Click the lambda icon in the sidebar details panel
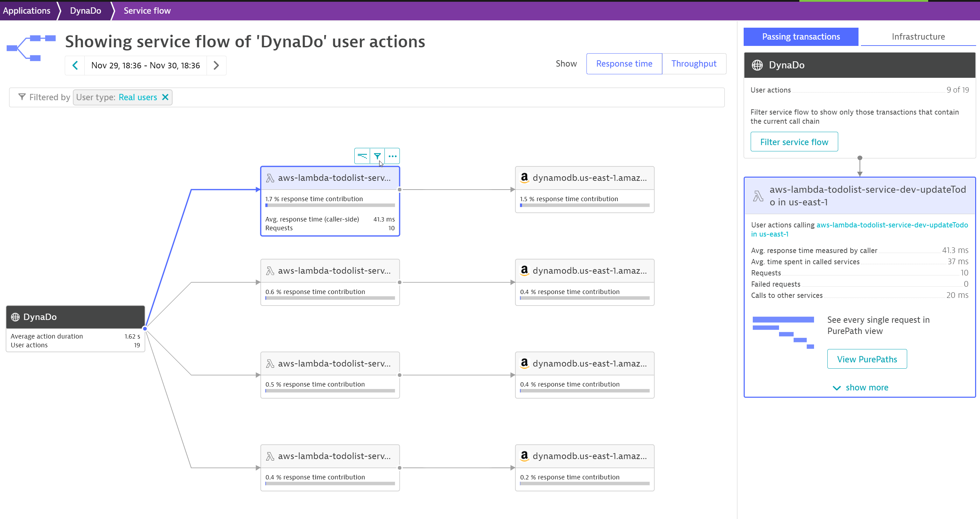The width and height of the screenshot is (980, 519). 758,196
